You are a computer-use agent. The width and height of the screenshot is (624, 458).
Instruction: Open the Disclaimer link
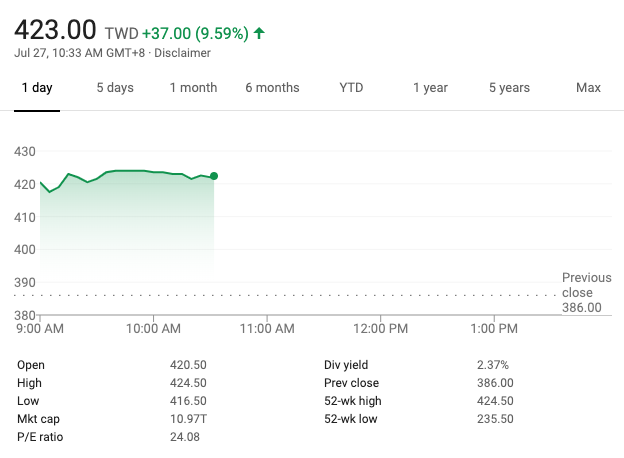click(182, 53)
